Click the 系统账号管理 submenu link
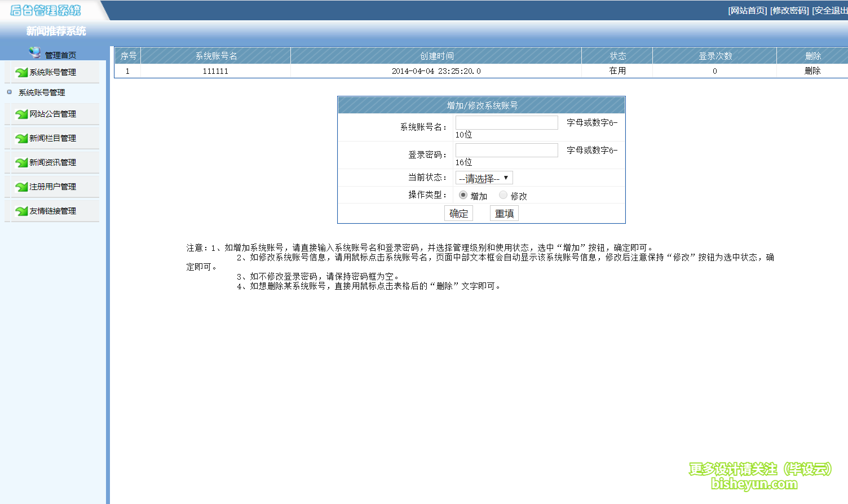The height and width of the screenshot is (504, 848). tap(42, 92)
